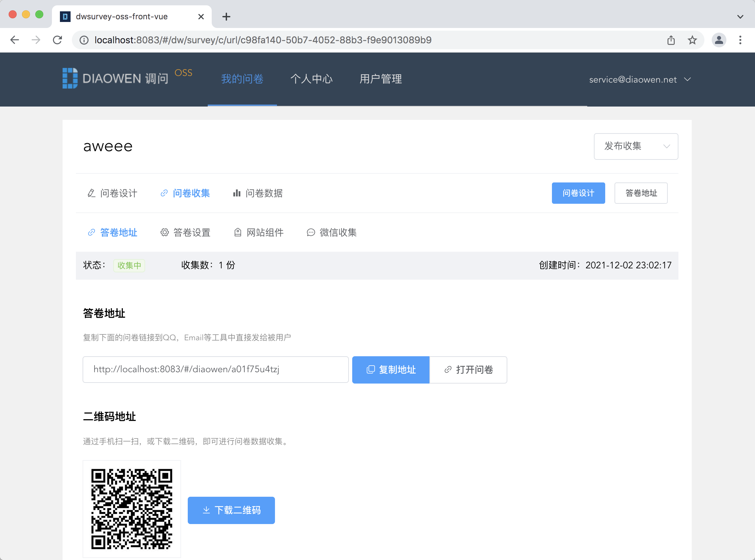Open a new tab with plus icon
The height and width of the screenshot is (560, 755).
click(226, 17)
